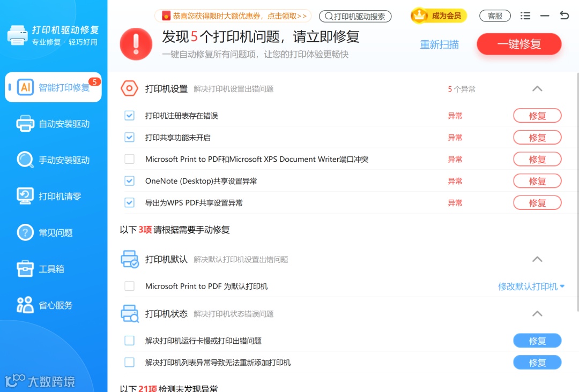Click the gold crown membership icon
This screenshot has height=392, width=579.
[x=419, y=16]
